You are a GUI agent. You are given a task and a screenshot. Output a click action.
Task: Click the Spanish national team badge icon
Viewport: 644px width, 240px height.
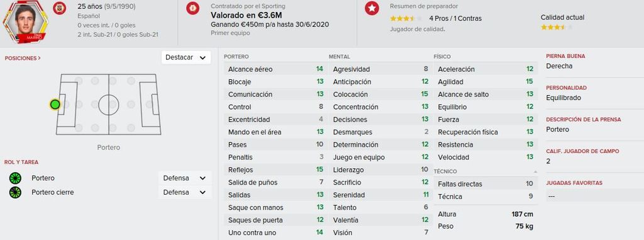coord(60,8)
